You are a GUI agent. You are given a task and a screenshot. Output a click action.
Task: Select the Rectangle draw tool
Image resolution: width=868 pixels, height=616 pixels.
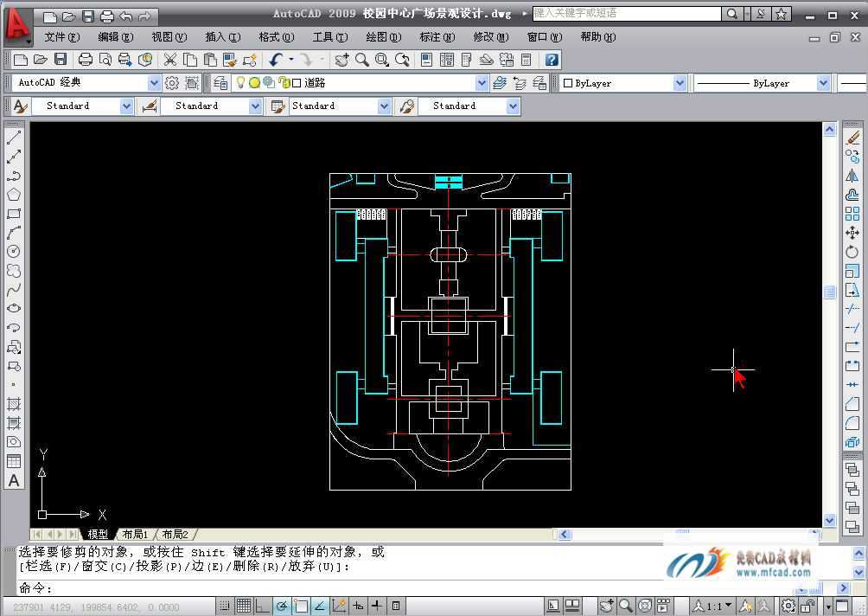click(14, 214)
